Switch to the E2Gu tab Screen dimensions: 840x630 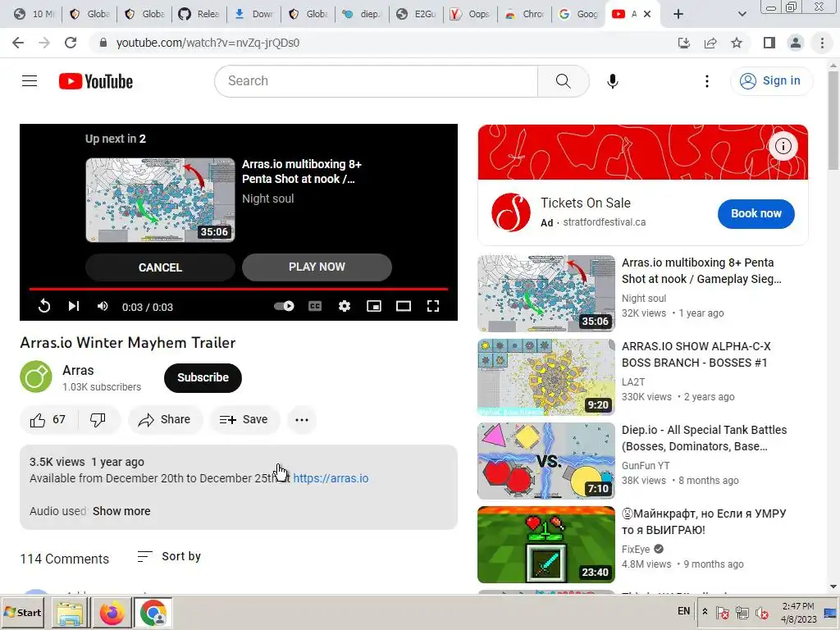click(x=418, y=14)
